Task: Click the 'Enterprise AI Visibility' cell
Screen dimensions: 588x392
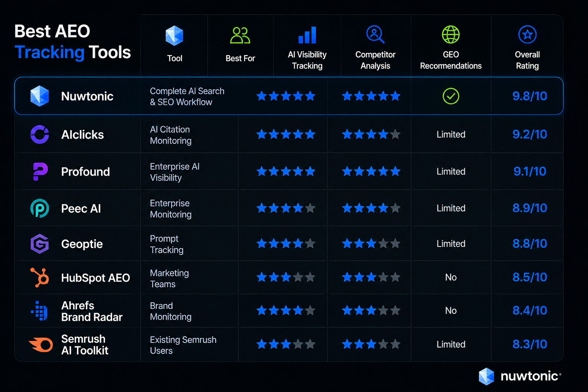Action: coord(175,172)
